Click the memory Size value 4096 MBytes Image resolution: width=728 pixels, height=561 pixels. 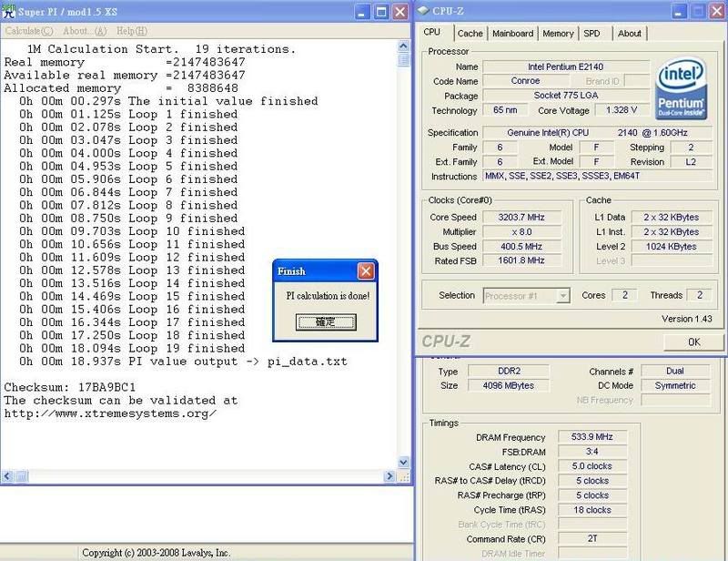coord(509,385)
